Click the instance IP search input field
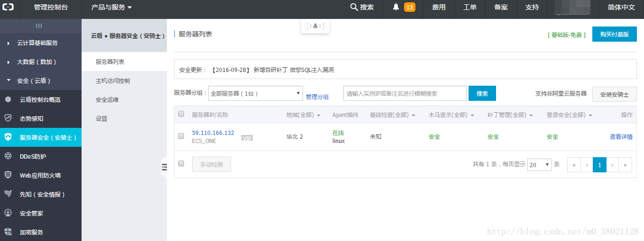This screenshot has height=241, width=644. [405, 93]
